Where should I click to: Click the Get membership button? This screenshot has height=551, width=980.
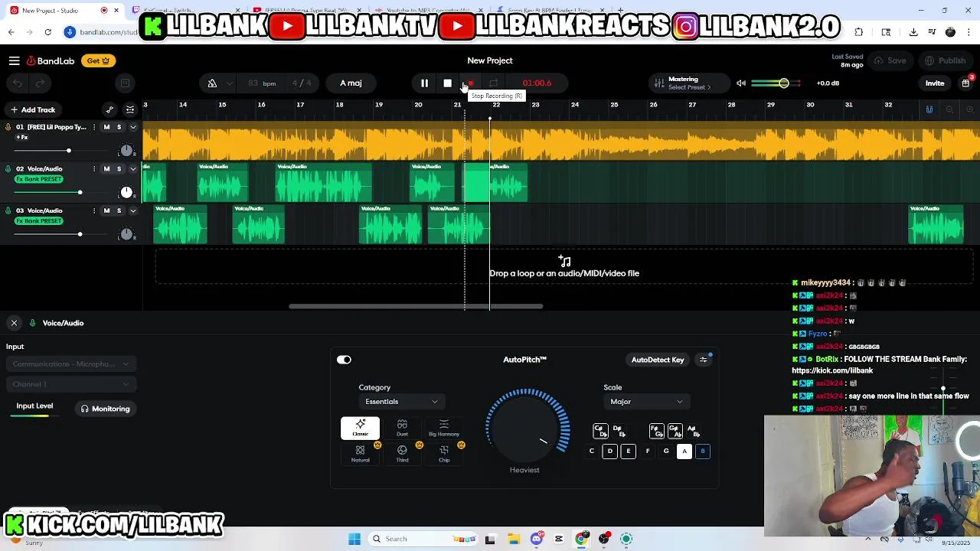(x=97, y=60)
